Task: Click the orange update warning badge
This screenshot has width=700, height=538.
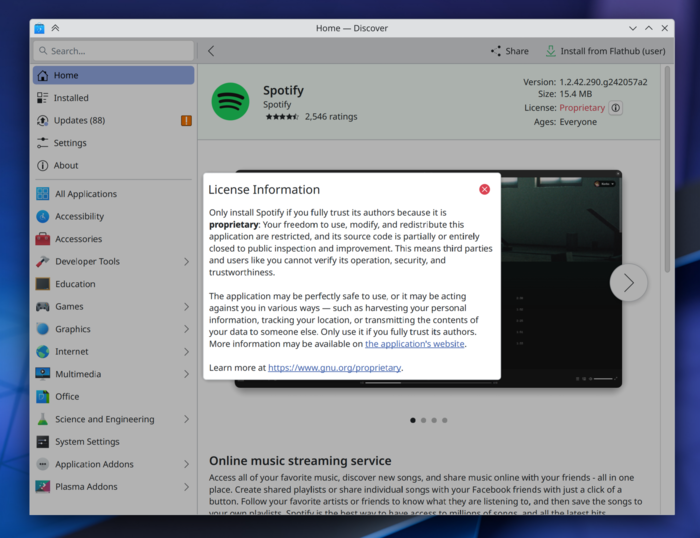Action: pos(186,121)
